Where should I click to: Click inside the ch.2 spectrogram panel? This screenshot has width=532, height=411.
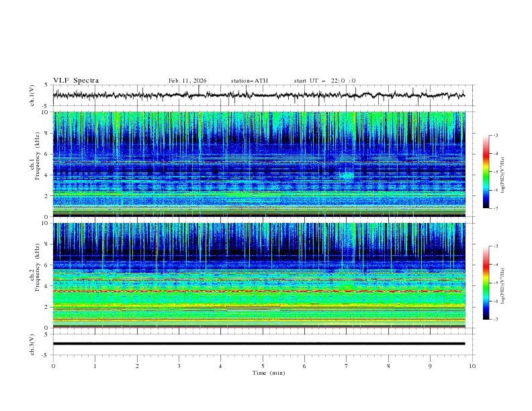coord(259,275)
